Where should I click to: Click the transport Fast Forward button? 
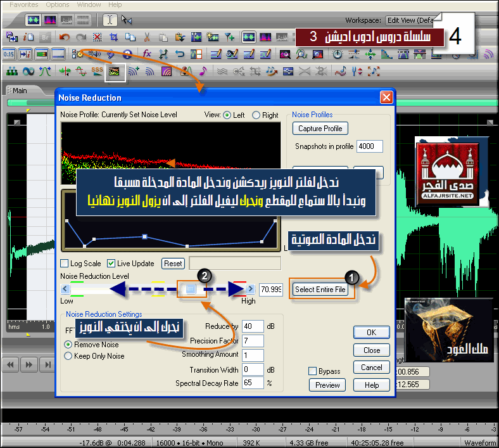point(29,364)
